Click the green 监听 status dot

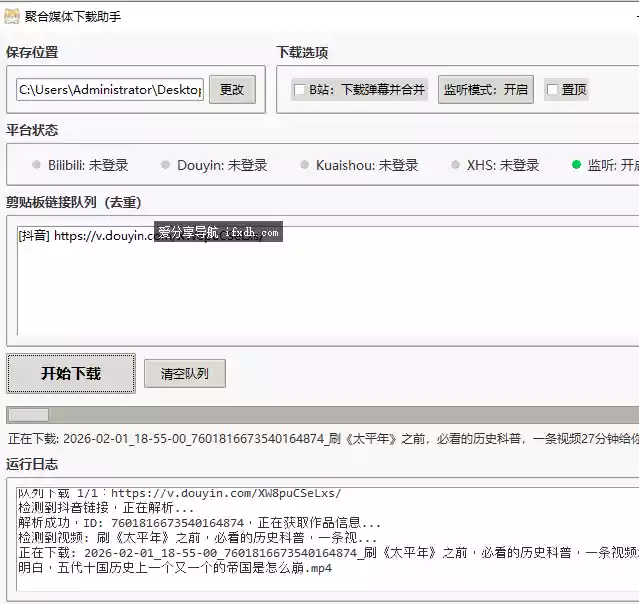[x=576, y=165]
